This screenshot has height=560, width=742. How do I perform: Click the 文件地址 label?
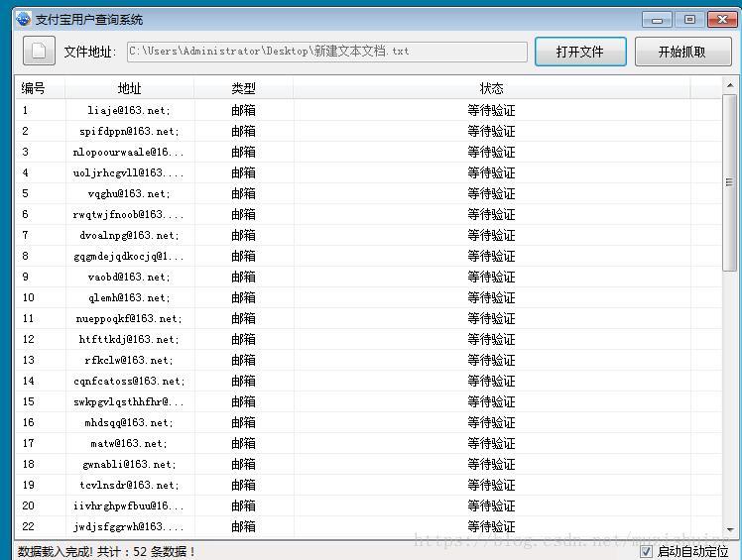[90, 52]
